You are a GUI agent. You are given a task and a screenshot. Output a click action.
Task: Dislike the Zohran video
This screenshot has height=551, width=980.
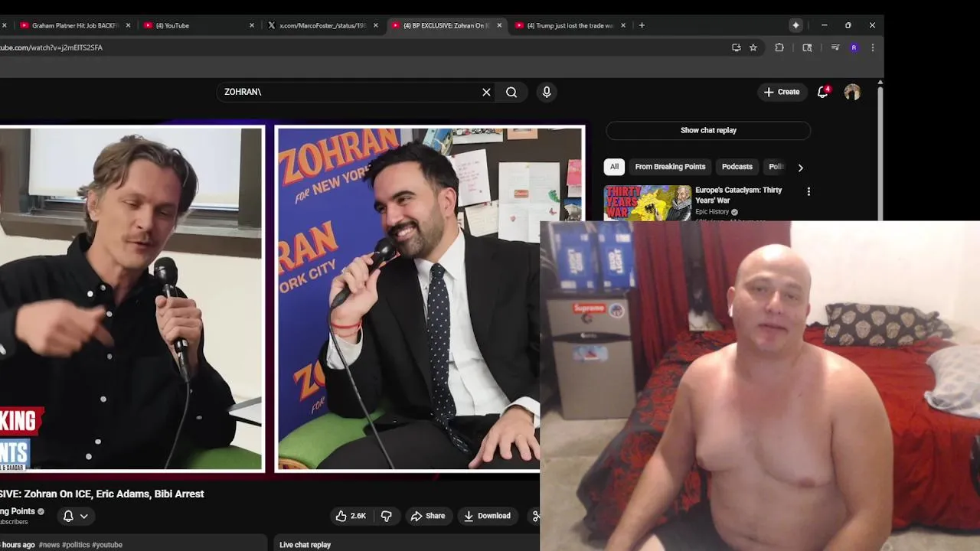click(387, 516)
